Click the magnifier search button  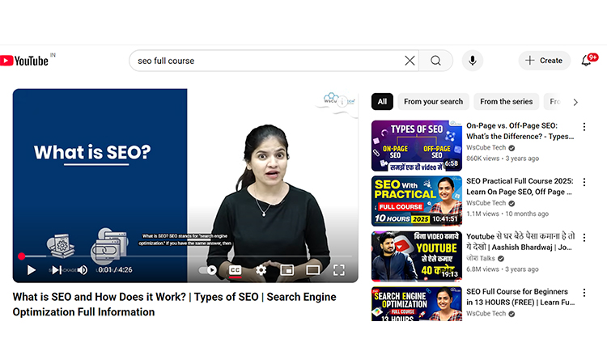436,61
